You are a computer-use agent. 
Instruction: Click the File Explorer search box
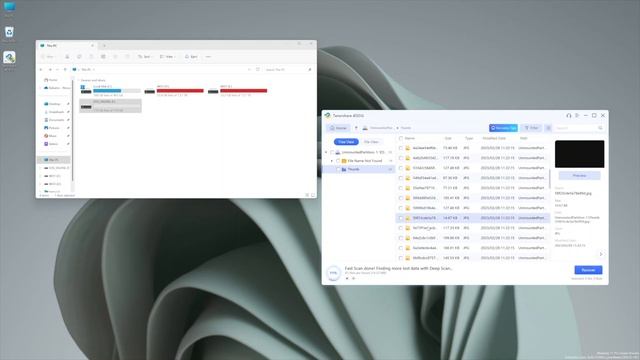[x=288, y=70]
